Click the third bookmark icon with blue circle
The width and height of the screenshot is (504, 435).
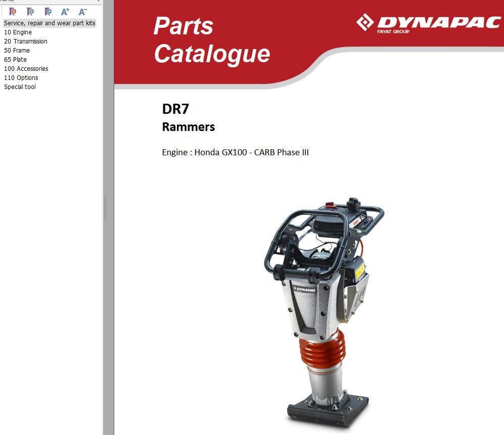pos(48,12)
